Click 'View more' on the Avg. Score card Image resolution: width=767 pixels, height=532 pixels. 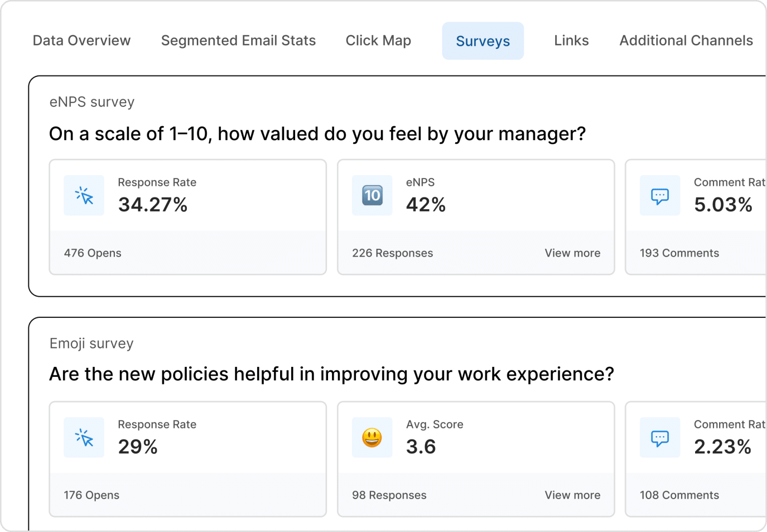(x=572, y=495)
